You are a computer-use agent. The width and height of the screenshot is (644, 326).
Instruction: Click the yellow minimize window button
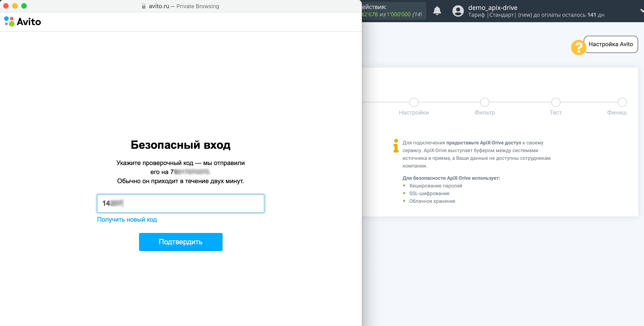pyautogui.click(x=15, y=6)
